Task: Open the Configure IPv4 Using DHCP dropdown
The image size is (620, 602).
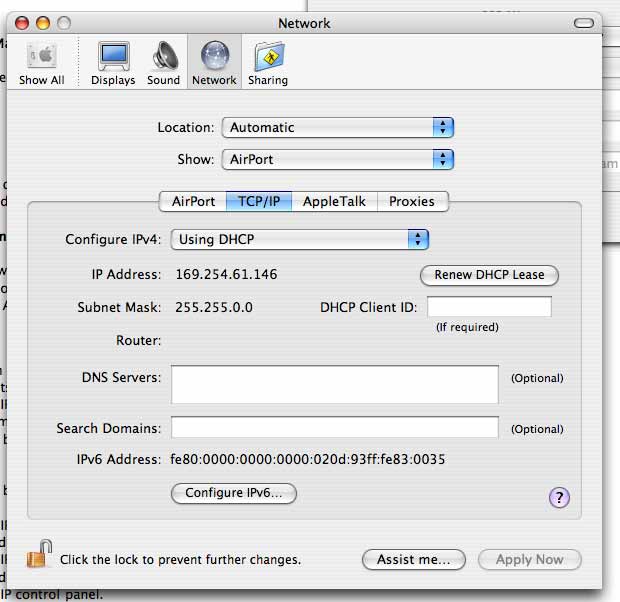Action: [x=300, y=239]
